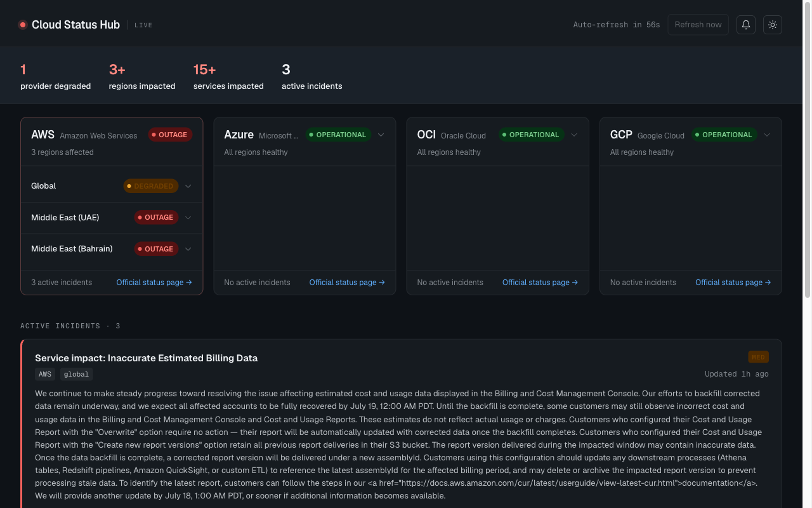Click the Refresh now button

(698, 25)
